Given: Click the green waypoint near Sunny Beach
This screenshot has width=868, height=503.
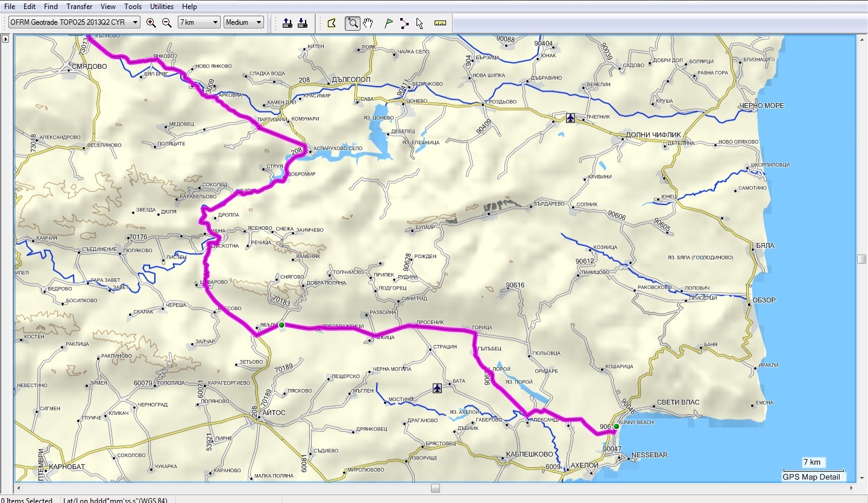Looking at the screenshot, I should (616, 426).
